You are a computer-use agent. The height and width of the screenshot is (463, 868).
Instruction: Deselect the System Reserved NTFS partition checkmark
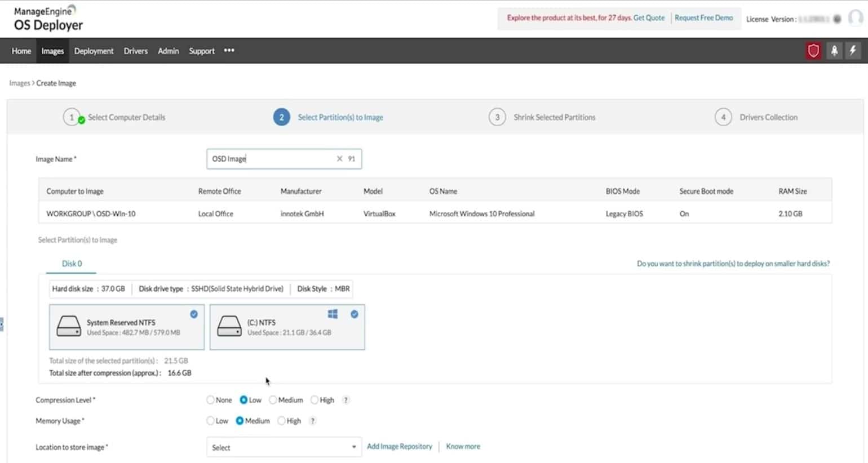click(194, 314)
